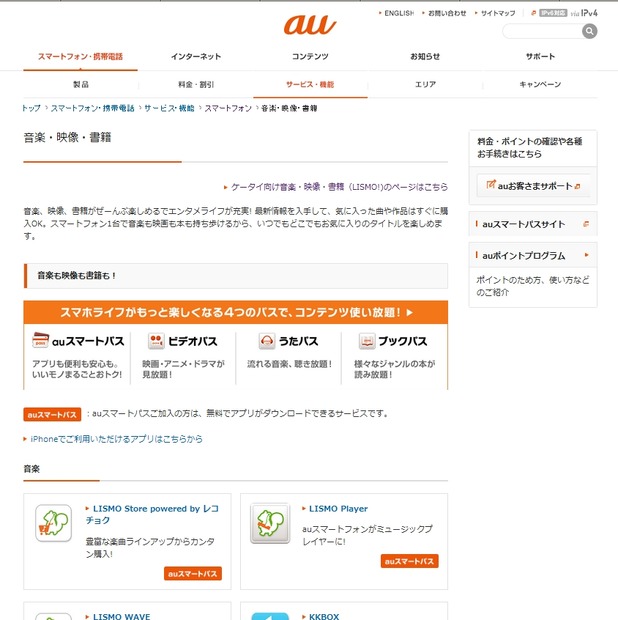The height and width of the screenshot is (620, 618).
Task: Select the お知らせ main tab
Action: [425, 57]
